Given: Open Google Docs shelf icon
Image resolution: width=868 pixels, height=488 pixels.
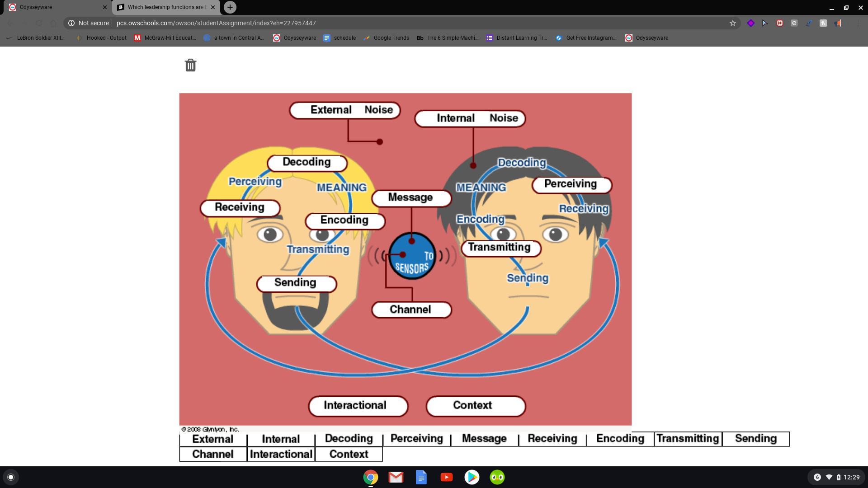Looking at the screenshot, I should click(x=421, y=477).
